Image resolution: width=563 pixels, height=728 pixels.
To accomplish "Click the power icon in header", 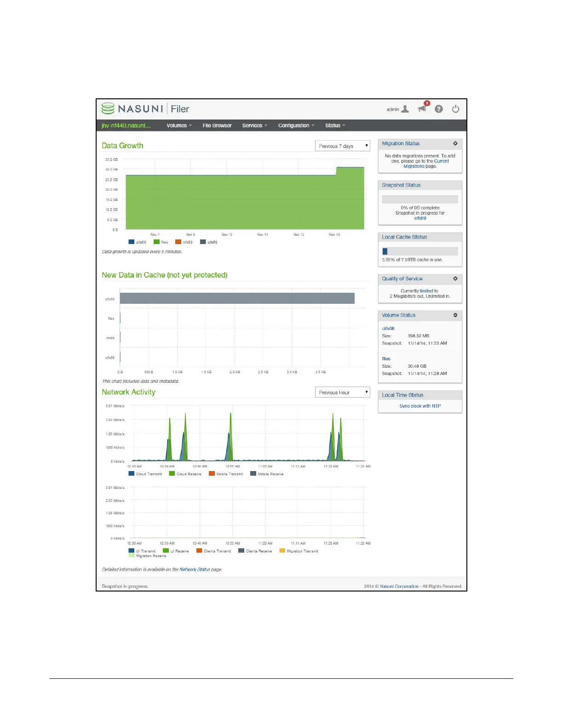I will point(455,109).
